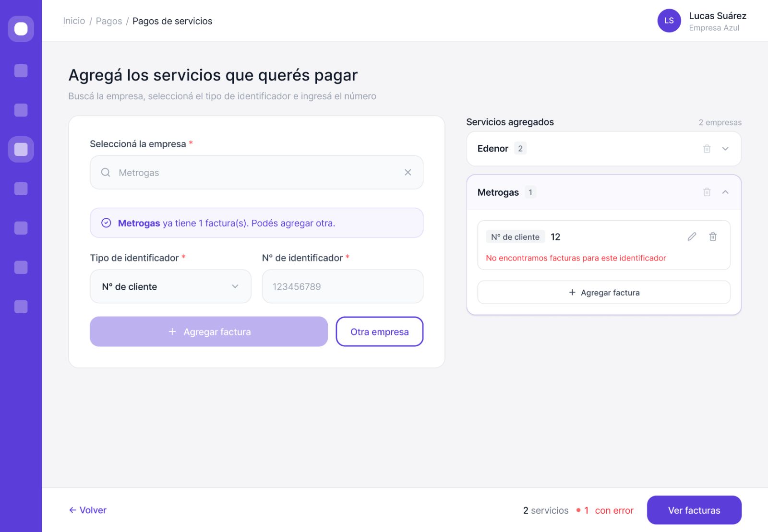Image resolution: width=768 pixels, height=532 pixels.
Task: Click the '2 servicios' footer text
Action: click(x=546, y=510)
